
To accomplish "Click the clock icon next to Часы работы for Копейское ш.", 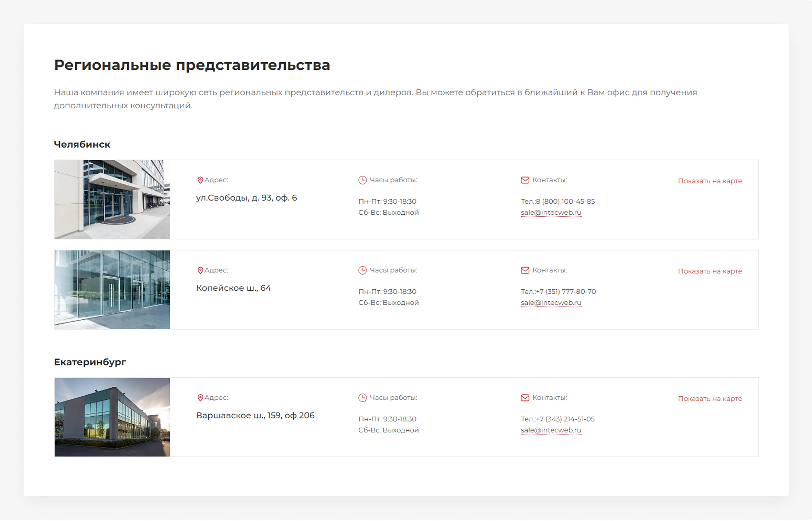I will pos(362,270).
